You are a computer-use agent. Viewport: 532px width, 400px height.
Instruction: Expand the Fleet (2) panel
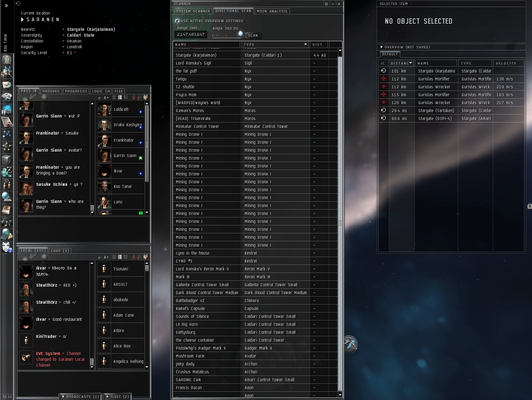coord(117,397)
